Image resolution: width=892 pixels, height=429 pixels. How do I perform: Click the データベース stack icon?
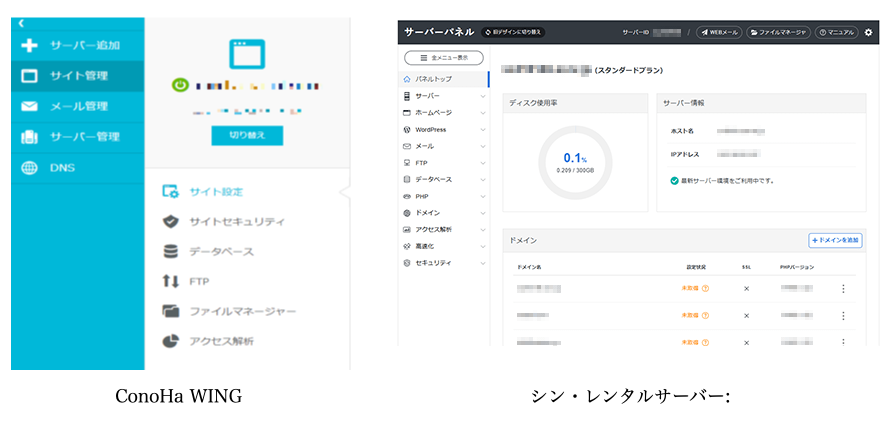click(170, 251)
